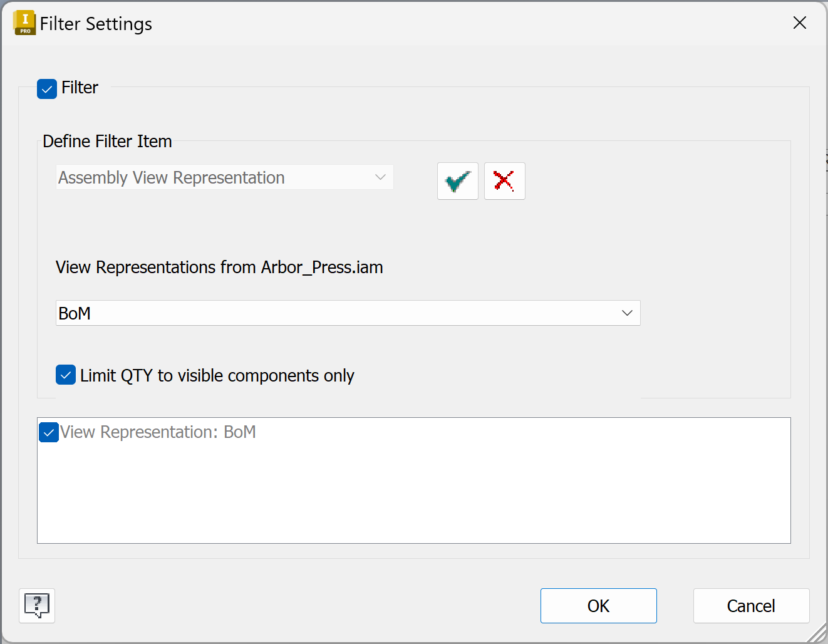828x644 pixels.
Task: Click the resize grip in dialog corner
Action: pos(817,634)
